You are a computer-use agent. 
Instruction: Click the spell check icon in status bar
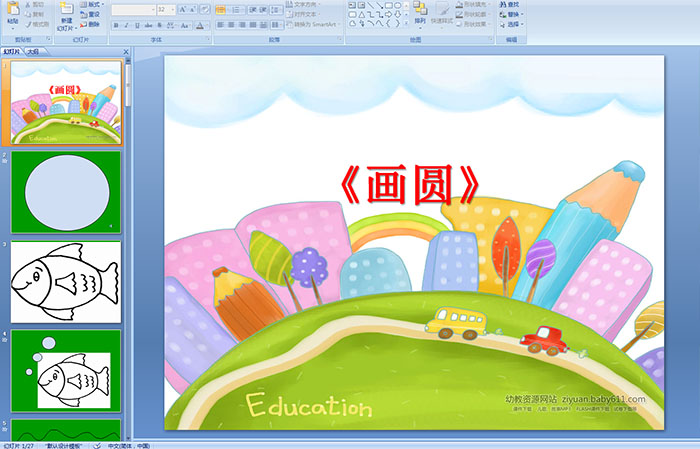[97, 446]
